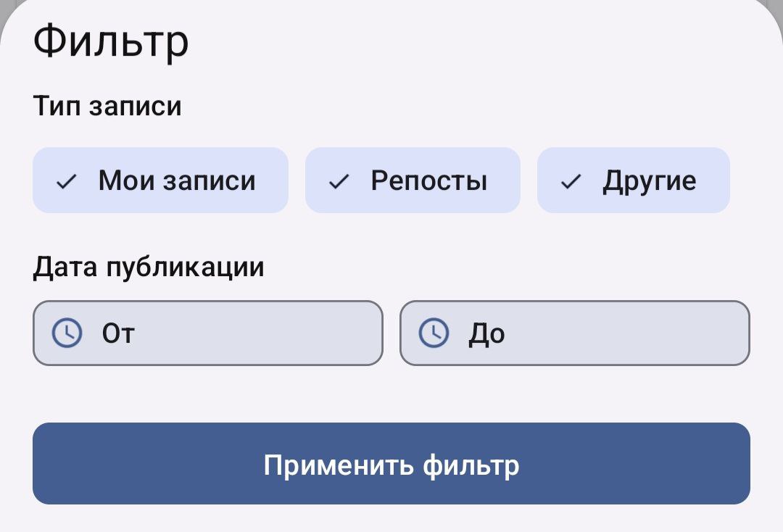Click the Дата публикации section label
Screen dimensions: 783x532
pos(149,267)
